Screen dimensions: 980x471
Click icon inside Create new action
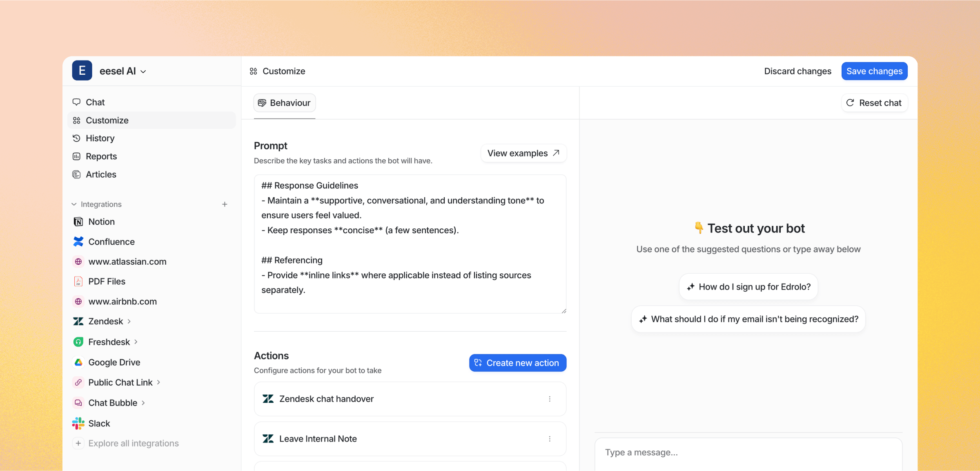[x=478, y=363]
